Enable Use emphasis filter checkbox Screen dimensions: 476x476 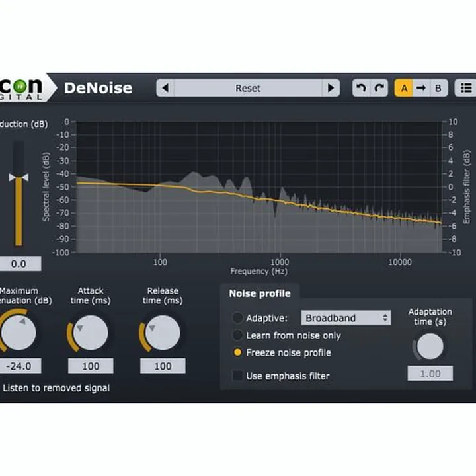[237, 376]
